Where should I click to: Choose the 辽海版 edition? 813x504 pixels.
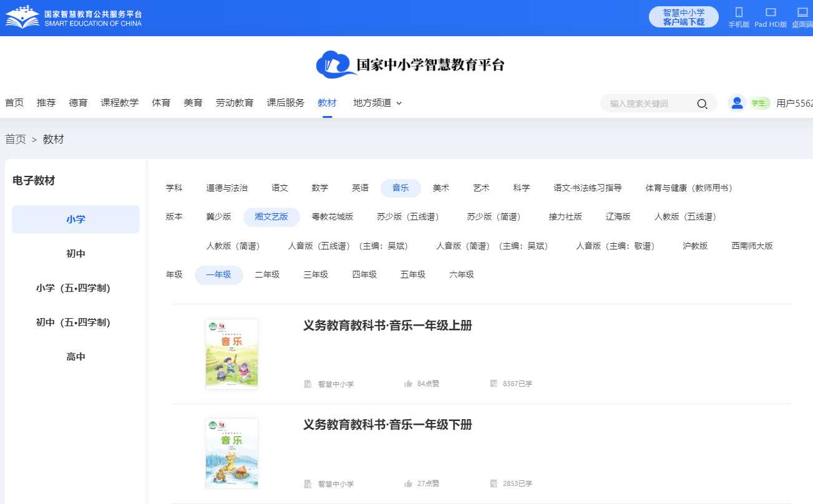pyautogui.click(x=618, y=217)
